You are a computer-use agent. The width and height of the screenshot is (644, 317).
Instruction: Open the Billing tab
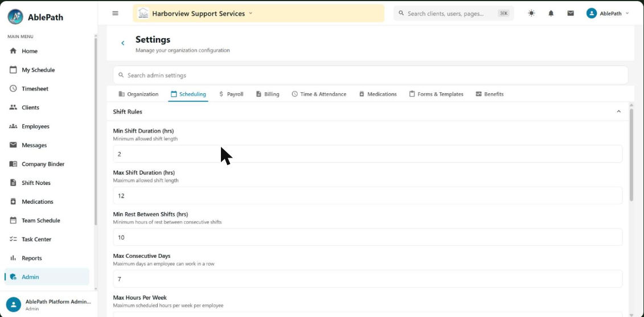pyautogui.click(x=268, y=94)
